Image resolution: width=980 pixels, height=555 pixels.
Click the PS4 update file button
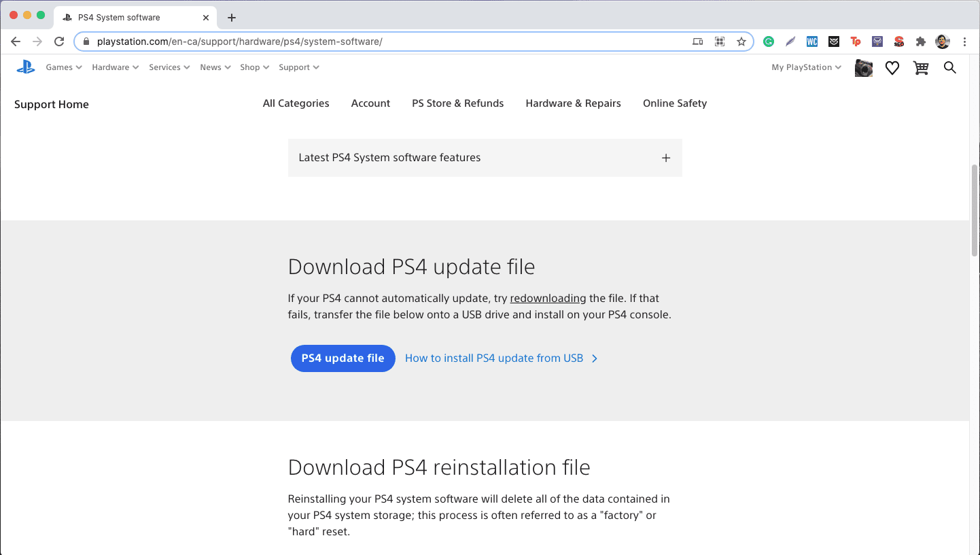tap(343, 358)
